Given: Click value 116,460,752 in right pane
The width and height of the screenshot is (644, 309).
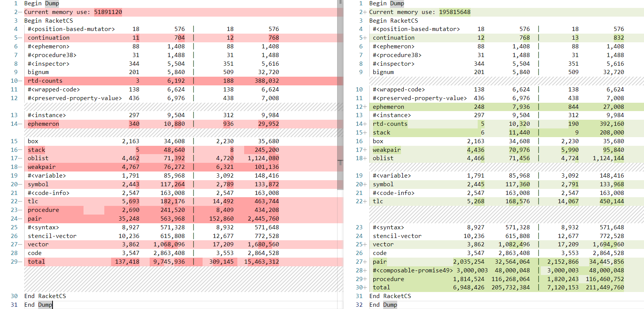Looking at the screenshot, I should coord(605,279).
